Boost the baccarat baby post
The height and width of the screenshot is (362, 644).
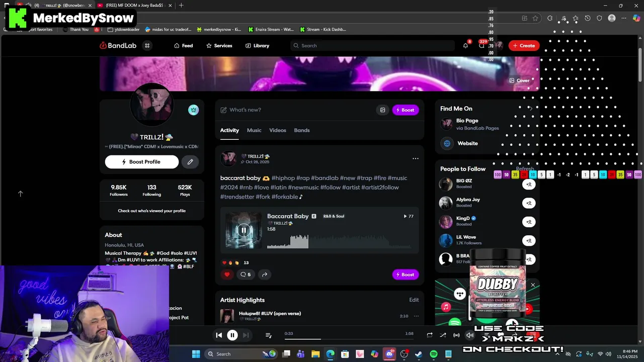(406, 275)
